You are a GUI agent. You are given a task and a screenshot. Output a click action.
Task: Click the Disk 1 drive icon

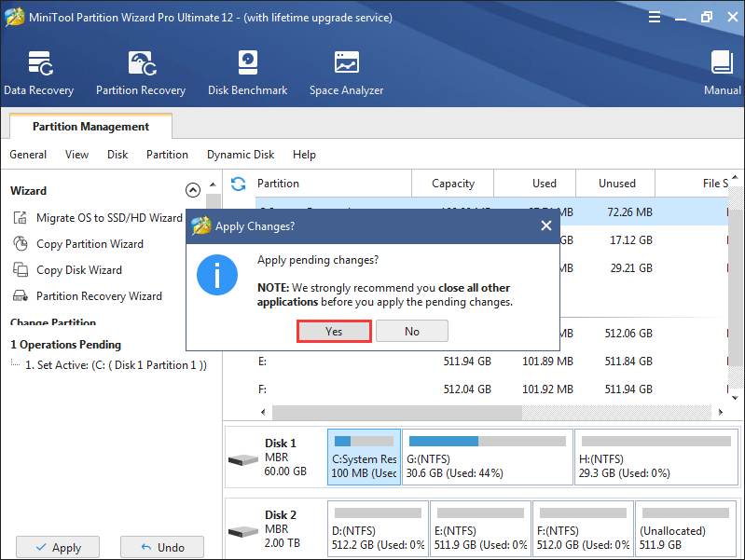242,459
